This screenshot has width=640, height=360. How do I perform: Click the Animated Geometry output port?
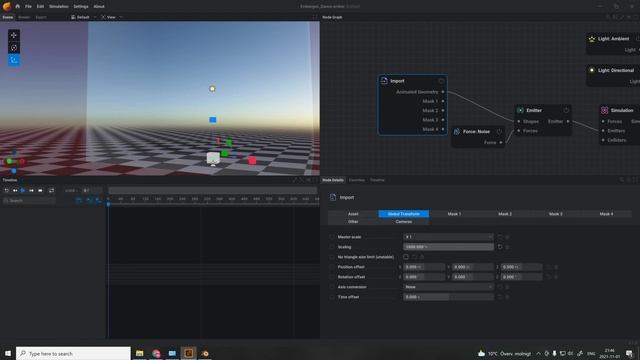(443, 92)
